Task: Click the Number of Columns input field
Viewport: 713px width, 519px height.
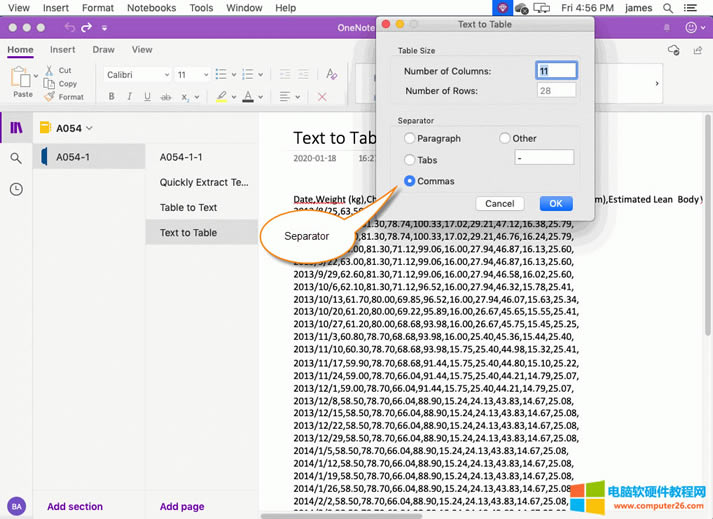Action: (557, 71)
